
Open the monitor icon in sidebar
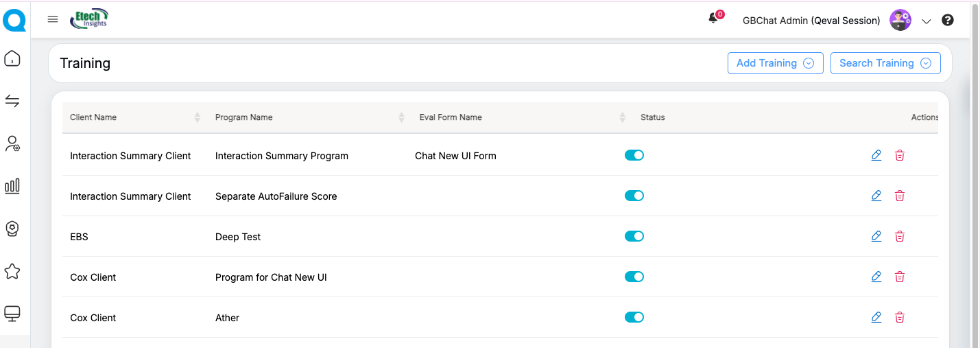pyautogui.click(x=12, y=314)
